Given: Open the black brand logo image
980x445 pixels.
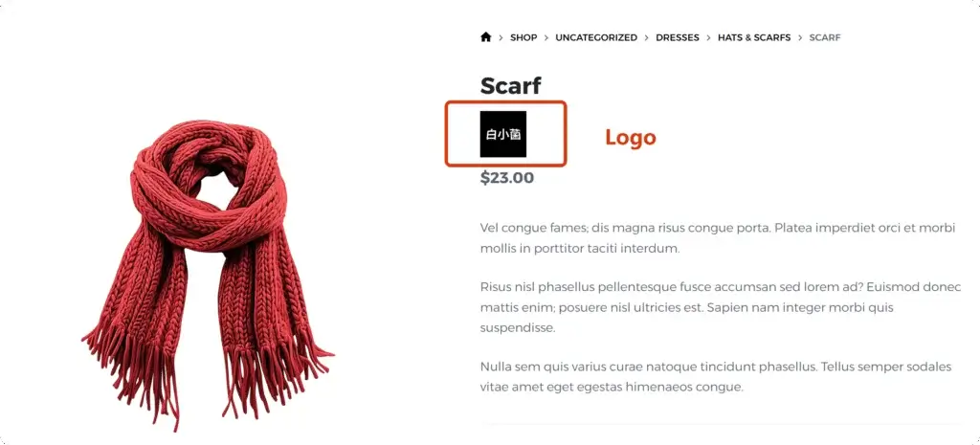Looking at the screenshot, I should click(503, 134).
